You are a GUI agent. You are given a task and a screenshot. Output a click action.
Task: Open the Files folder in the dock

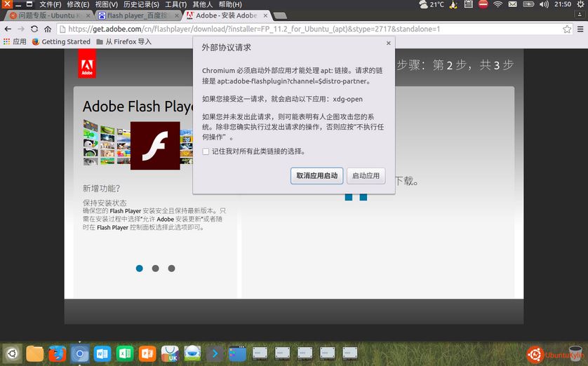tap(35, 353)
